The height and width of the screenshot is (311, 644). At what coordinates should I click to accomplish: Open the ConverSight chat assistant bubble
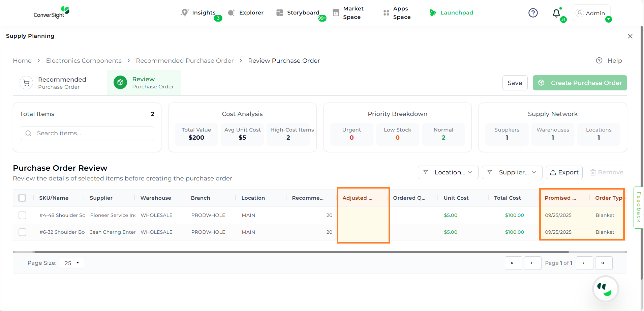click(x=605, y=289)
